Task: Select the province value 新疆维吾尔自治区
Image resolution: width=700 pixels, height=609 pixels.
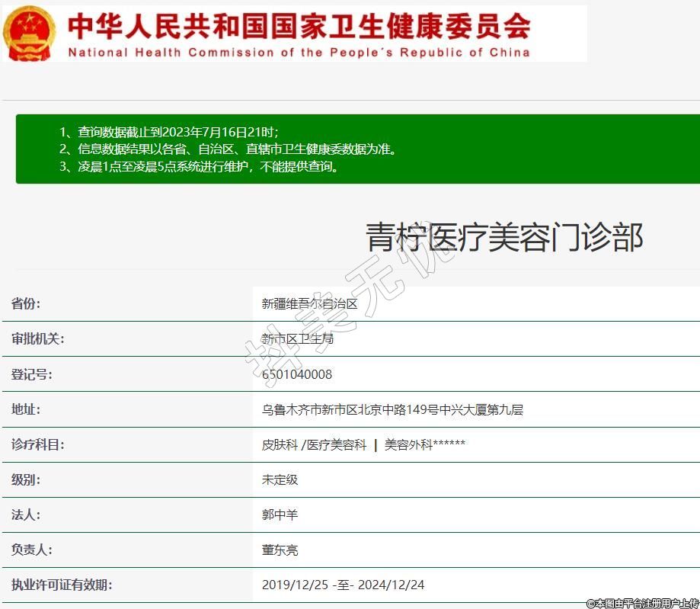Action: (x=309, y=303)
